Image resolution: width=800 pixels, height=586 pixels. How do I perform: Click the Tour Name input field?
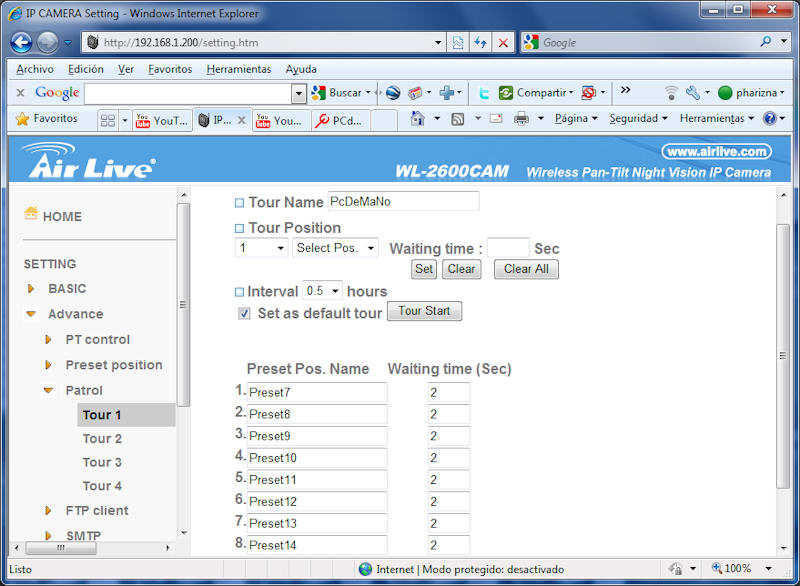coord(403,201)
